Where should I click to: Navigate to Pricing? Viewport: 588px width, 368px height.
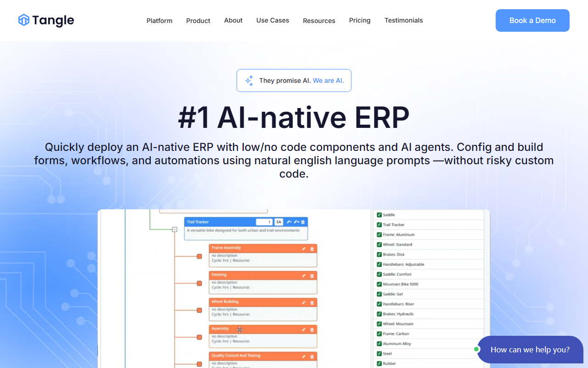coord(360,20)
